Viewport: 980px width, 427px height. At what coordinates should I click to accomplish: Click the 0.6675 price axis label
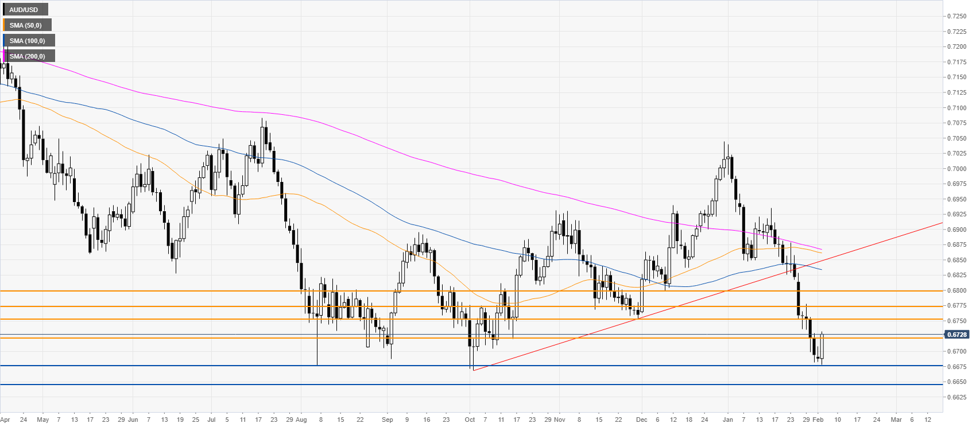[957, 367]
